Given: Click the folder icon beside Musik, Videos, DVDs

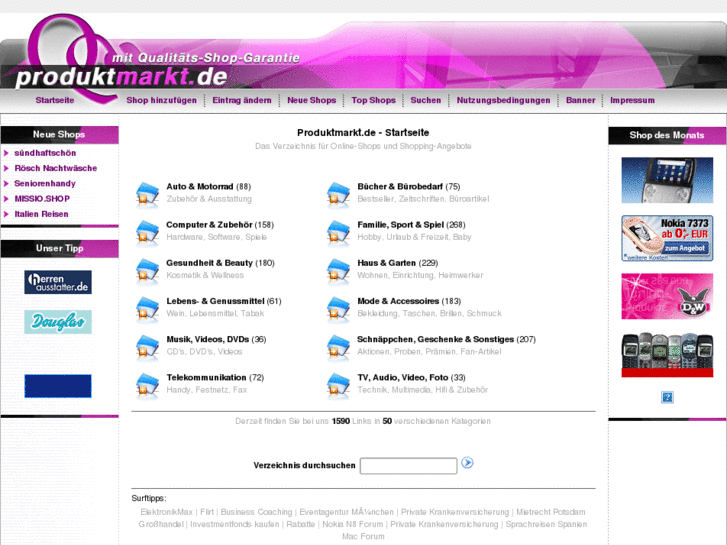Looking at the screenshot, I should (x=148, y=347).
